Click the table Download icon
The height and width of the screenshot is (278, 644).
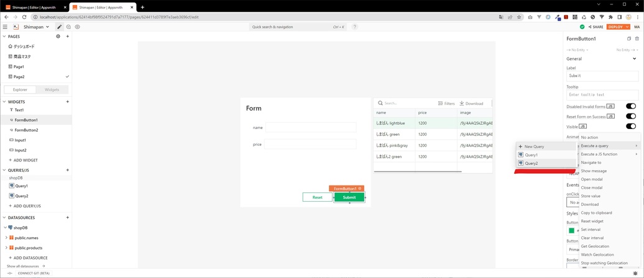462,104
